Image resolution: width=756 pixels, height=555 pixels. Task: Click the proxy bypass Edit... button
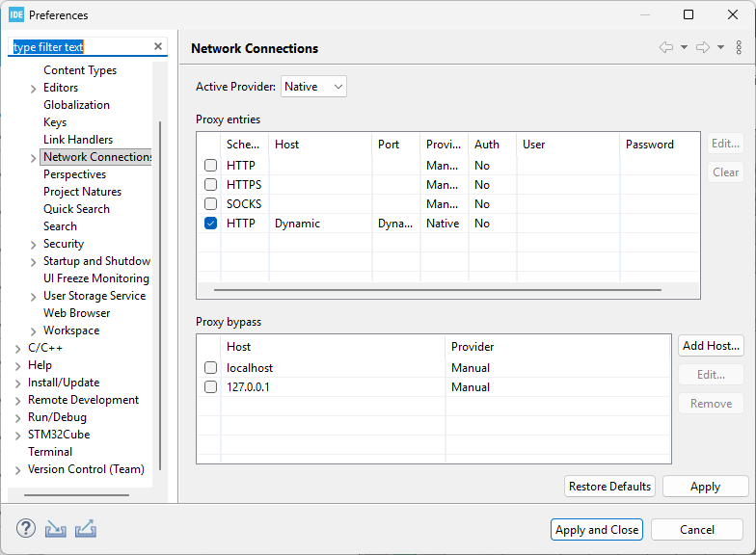711,375
